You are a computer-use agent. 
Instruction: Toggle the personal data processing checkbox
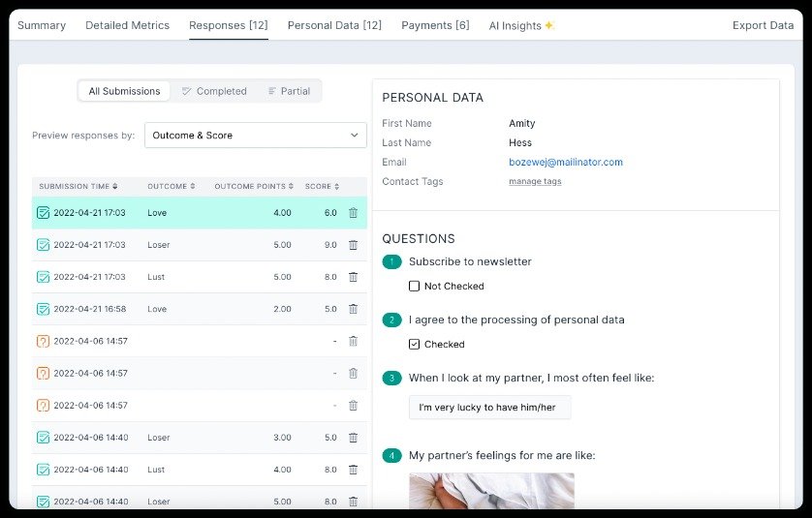pyautogui.click(x=415, y=345)
